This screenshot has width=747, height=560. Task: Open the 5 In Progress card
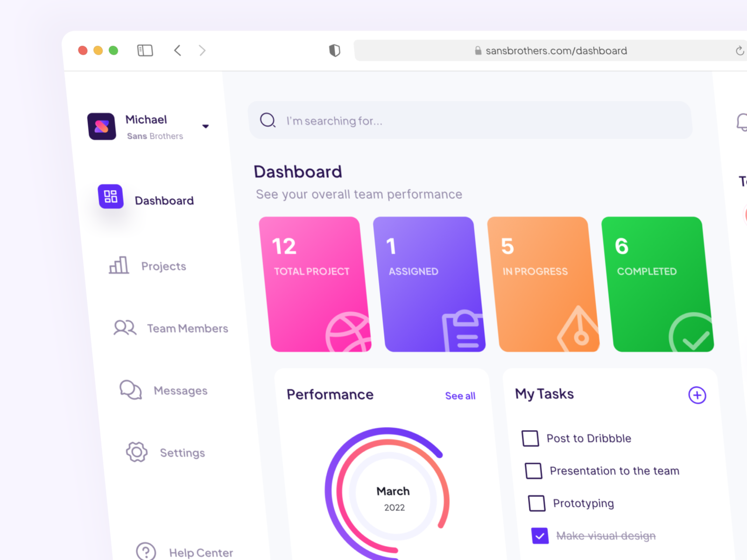(x=543, y=284)
